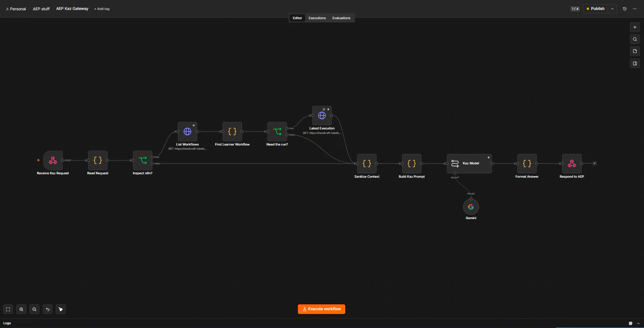Zoom out on the canvas
This screenshot has height=328, width=644.
coord(34,309)
